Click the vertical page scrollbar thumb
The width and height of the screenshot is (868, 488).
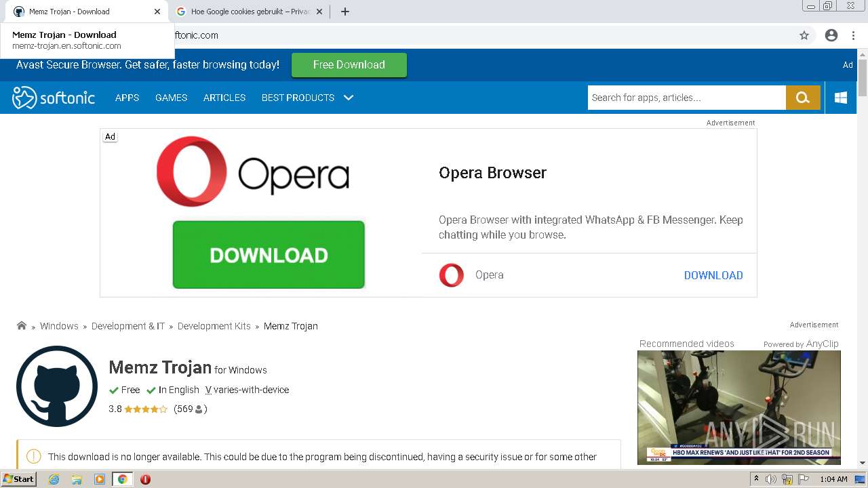tap(863, 78)
